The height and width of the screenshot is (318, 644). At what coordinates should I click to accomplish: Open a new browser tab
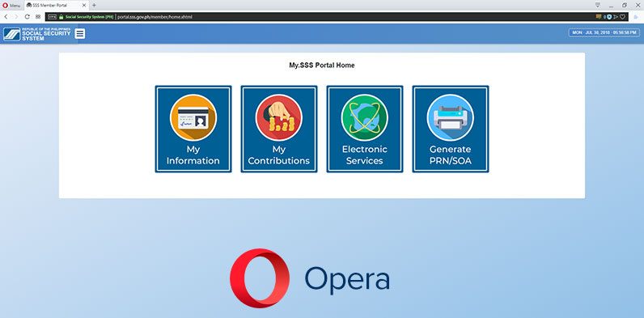point(94,6)
